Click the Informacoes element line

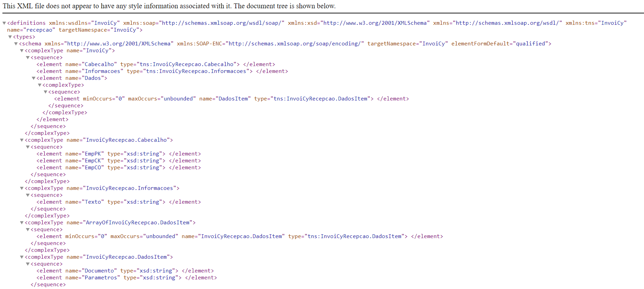162,71
